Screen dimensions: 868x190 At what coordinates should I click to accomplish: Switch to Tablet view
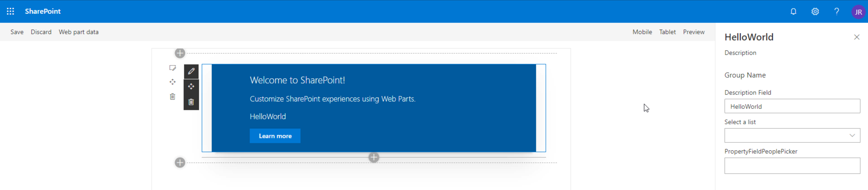(667, 32)
